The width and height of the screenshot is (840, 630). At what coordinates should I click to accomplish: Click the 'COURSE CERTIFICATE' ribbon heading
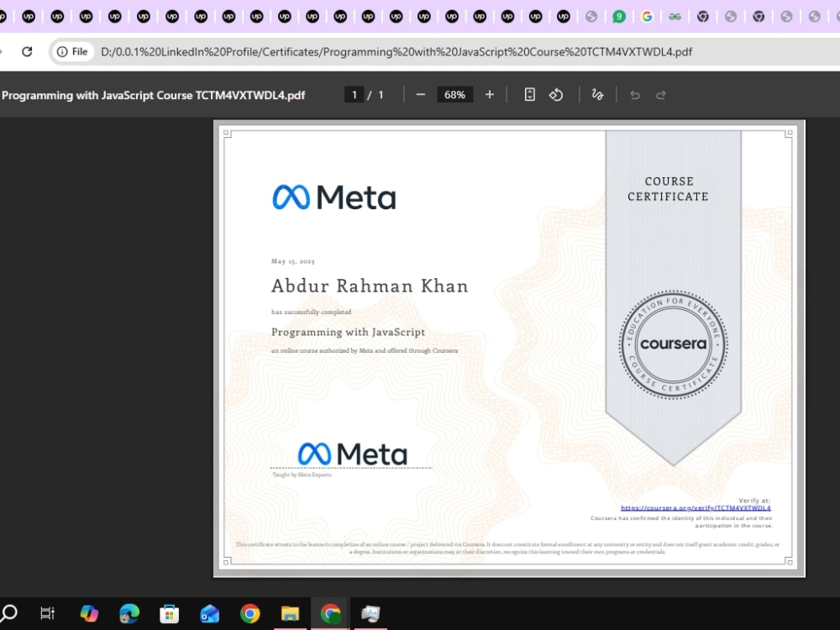(668, 189)
